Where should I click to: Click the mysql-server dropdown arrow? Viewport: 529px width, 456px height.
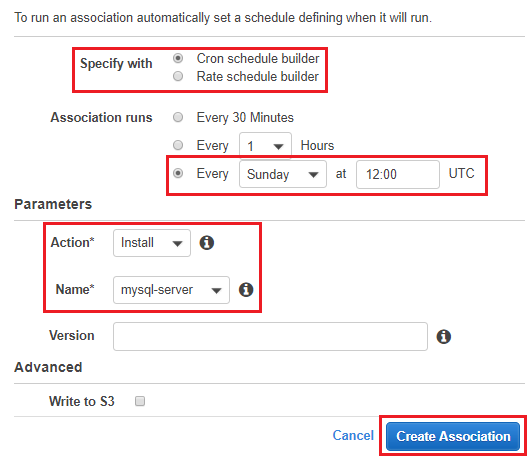(x=216, y=290)
